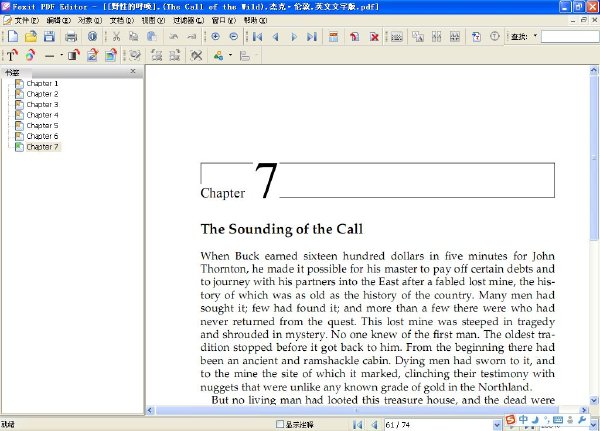Go to first page in top toolbar
600x431 pixels.
258,37
